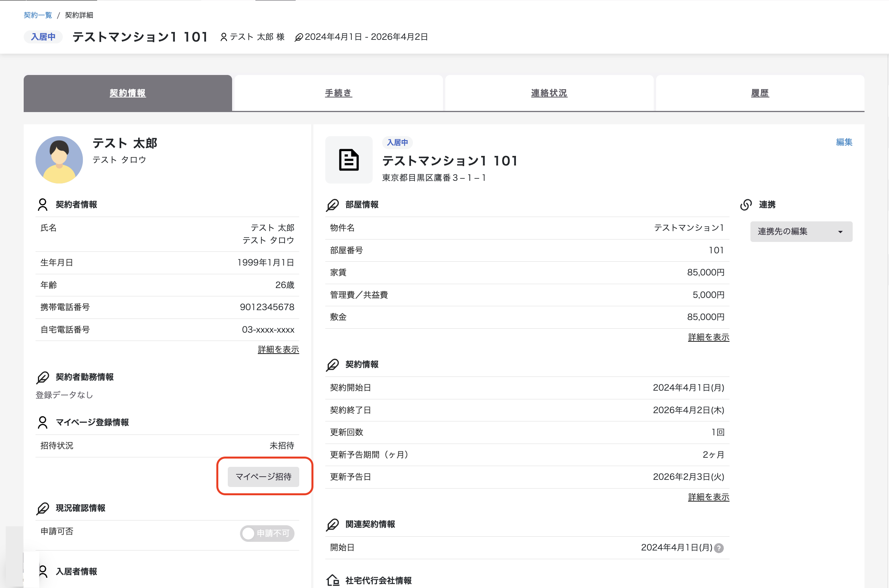This screenshot has width=889, height=588.
Task: Click the 契約者情報 person icon
Action: [43, 204]
